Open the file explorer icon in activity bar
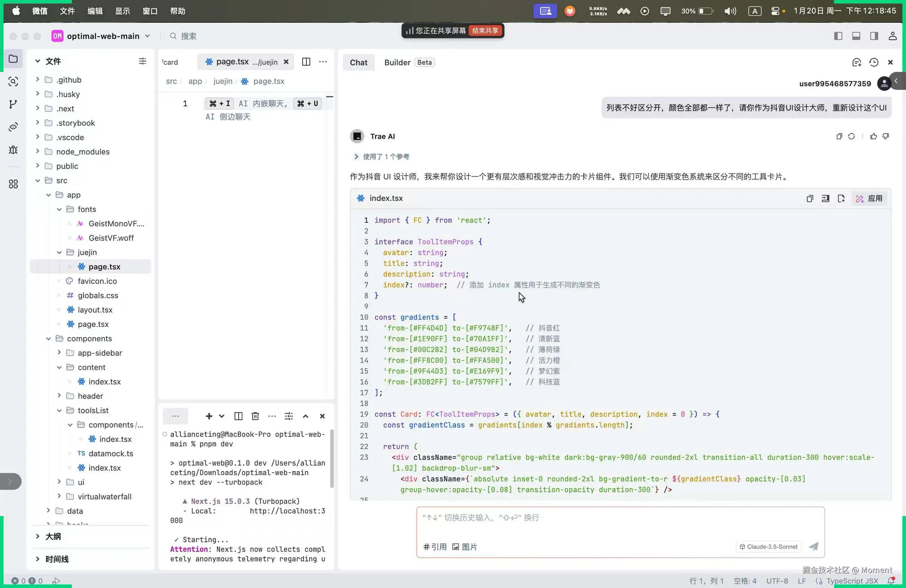906x588 pixels. click(x=13, y=58)
